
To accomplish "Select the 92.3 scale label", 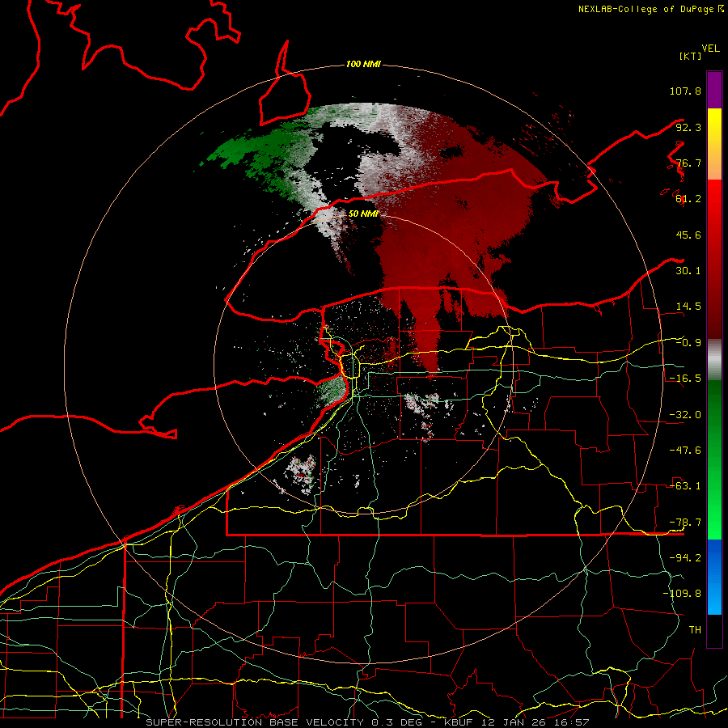I will click(688, 127).
